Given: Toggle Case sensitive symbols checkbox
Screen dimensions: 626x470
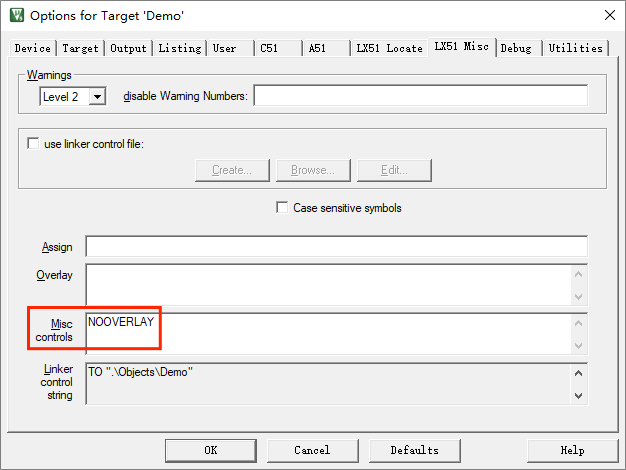Looking at the screenshot, I should click(x=282, y=208).
